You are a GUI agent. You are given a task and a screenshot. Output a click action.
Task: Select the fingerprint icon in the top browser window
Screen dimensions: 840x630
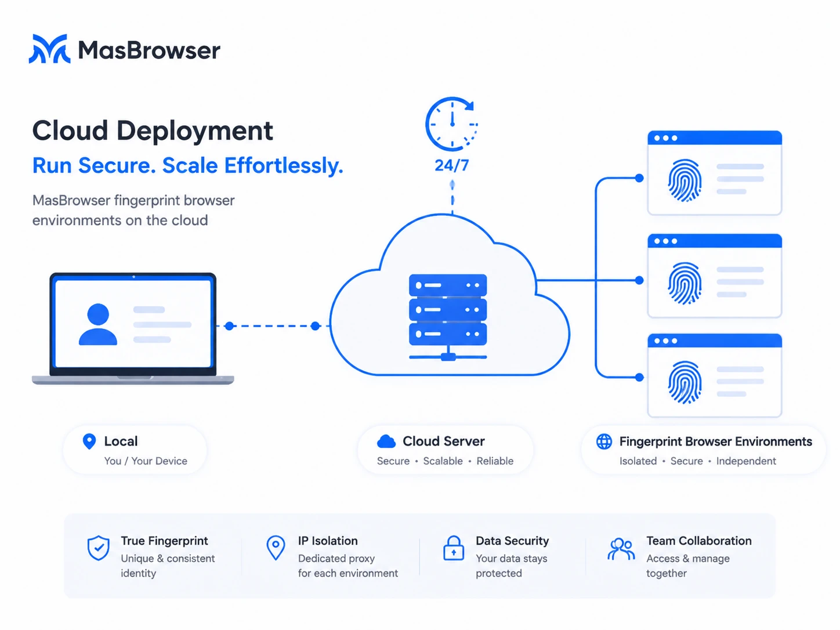685,180
